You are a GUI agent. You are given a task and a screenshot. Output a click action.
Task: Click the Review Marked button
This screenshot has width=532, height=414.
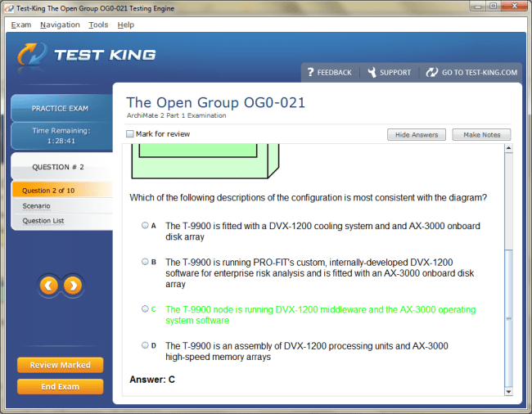(x=60, y=365)
